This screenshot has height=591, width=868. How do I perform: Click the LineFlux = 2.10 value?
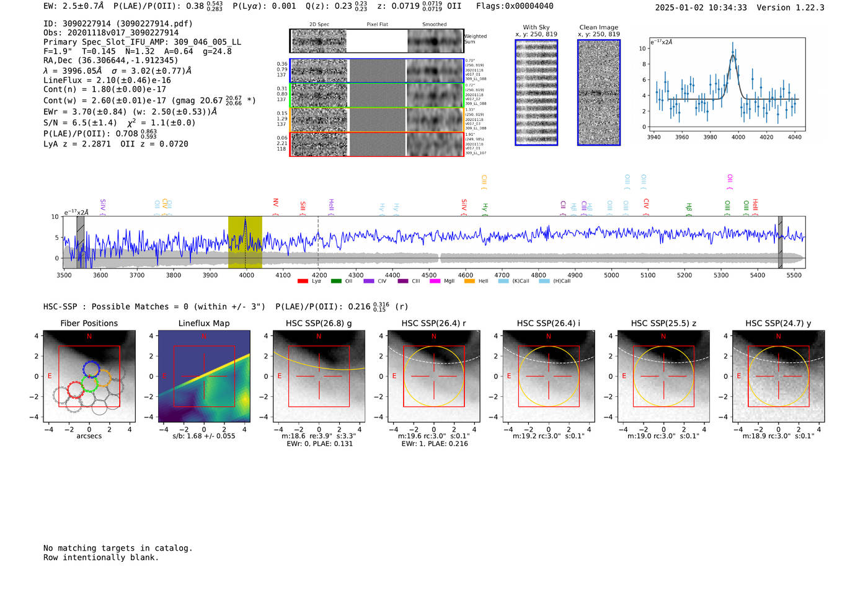(107, 80)
